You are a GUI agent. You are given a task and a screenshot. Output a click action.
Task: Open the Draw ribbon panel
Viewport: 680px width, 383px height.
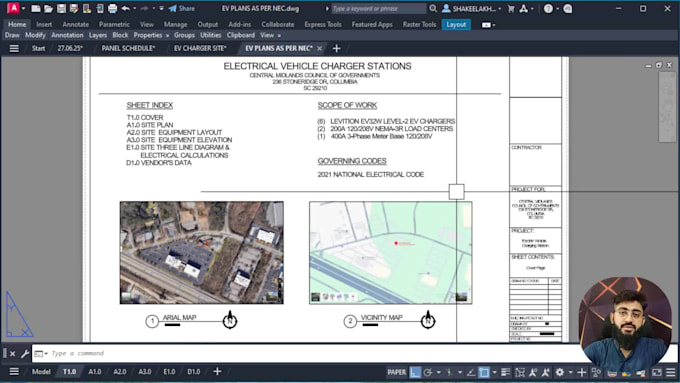[12, 35]
